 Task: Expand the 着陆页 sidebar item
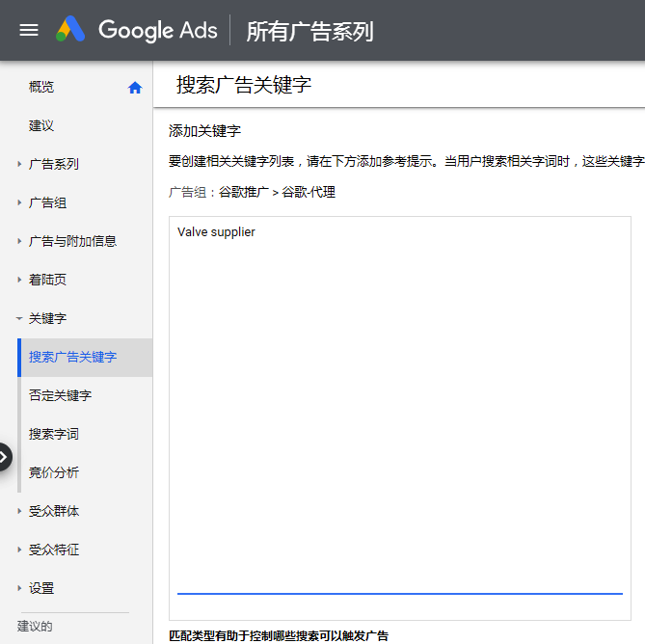(x=19, y=280)
